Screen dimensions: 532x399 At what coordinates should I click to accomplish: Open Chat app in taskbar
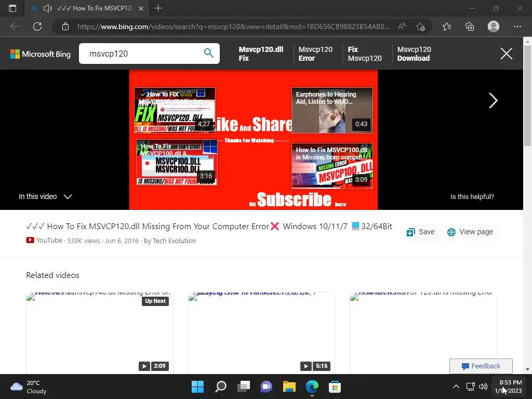(x=266, y=387)
